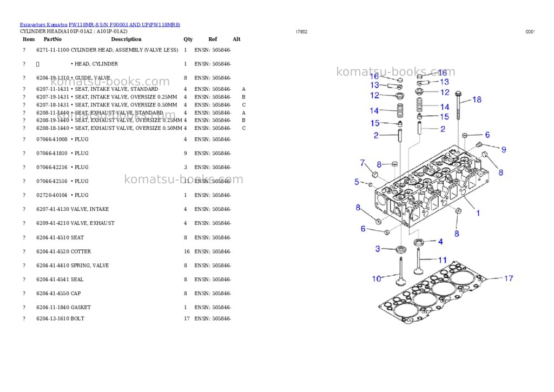
Task: Select part number 6204-41-4541
Action: click(52, 280)
